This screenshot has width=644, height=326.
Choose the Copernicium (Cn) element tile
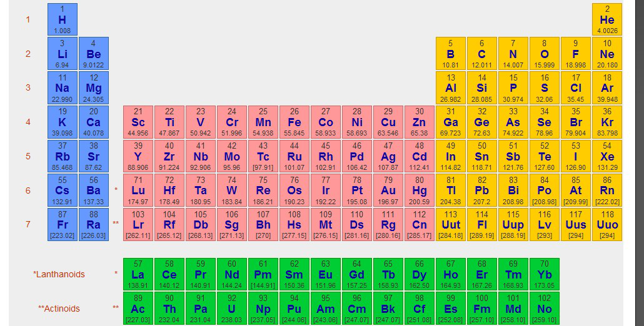[420, 224]
